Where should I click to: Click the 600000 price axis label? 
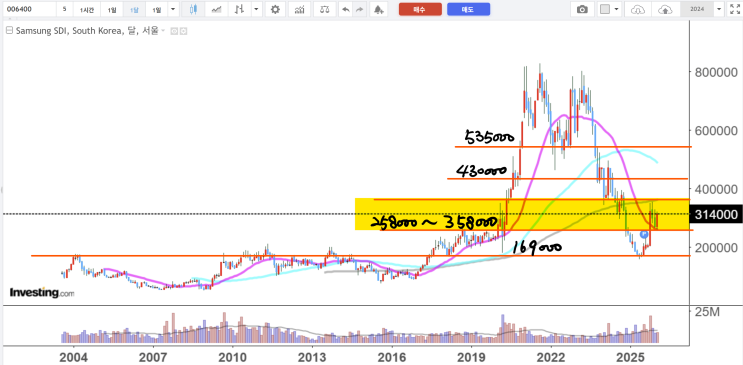(x=716, y=130)
